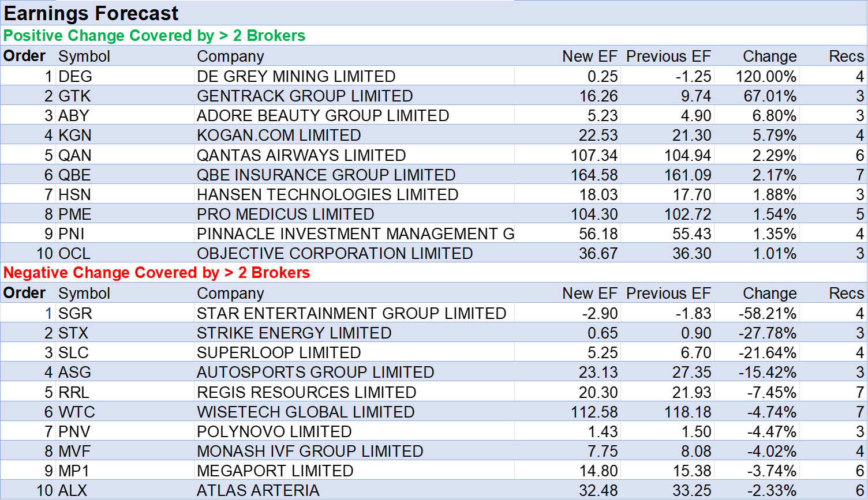Select the Previous EF header in the positive table

tap(668, 57)
